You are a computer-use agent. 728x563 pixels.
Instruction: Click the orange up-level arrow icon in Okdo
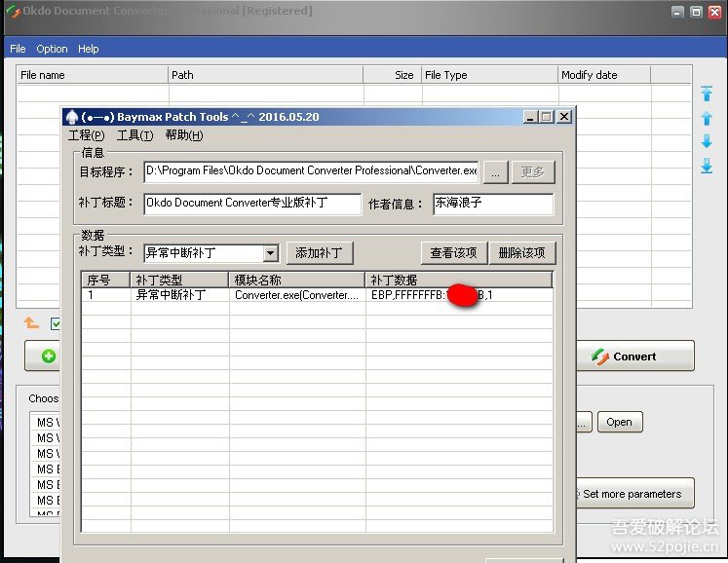click(31, 322)
